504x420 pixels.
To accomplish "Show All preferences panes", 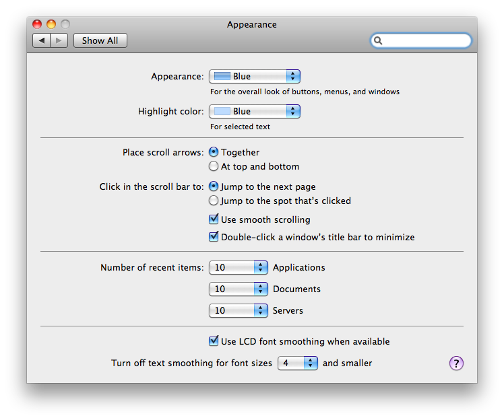I will [100, 40].
